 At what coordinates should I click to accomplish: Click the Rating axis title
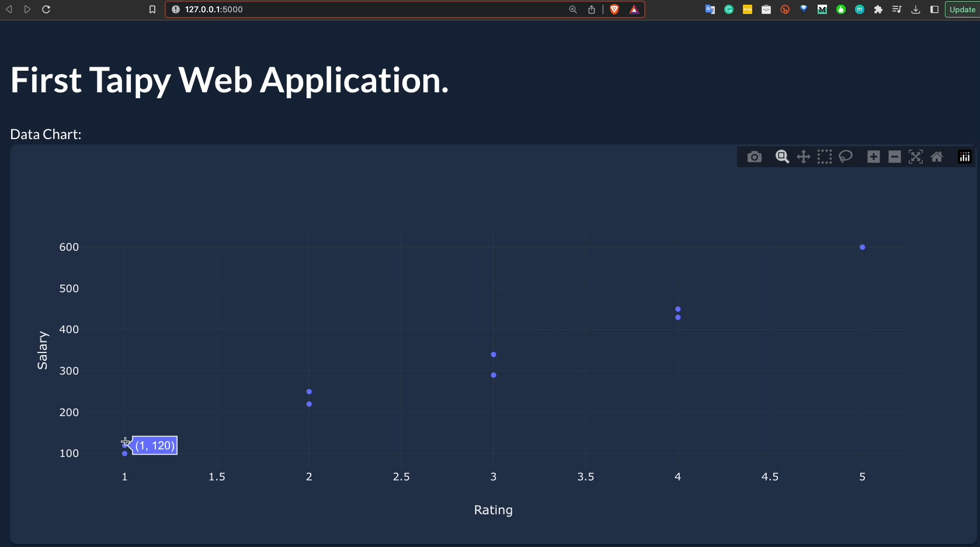(x=494, y=510)
